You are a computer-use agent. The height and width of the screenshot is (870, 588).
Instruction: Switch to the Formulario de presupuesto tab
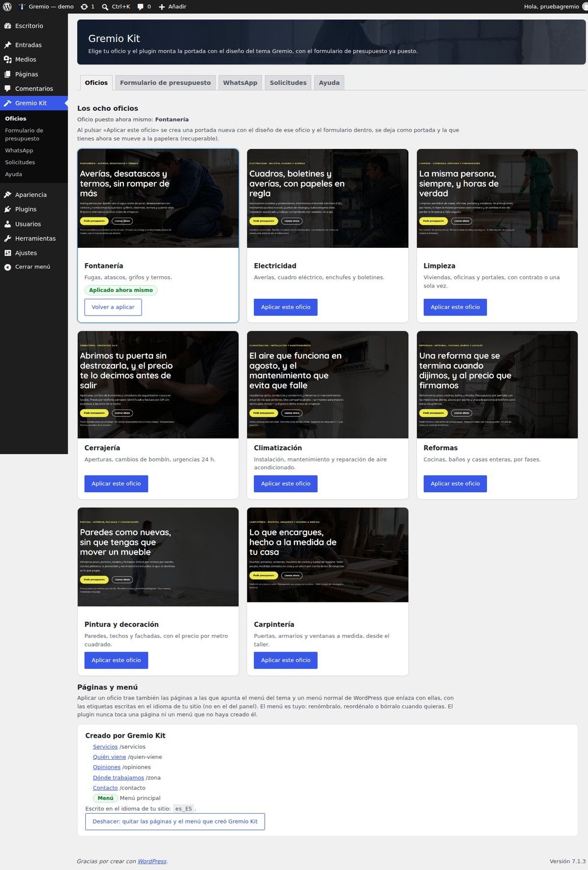[165, 83]
